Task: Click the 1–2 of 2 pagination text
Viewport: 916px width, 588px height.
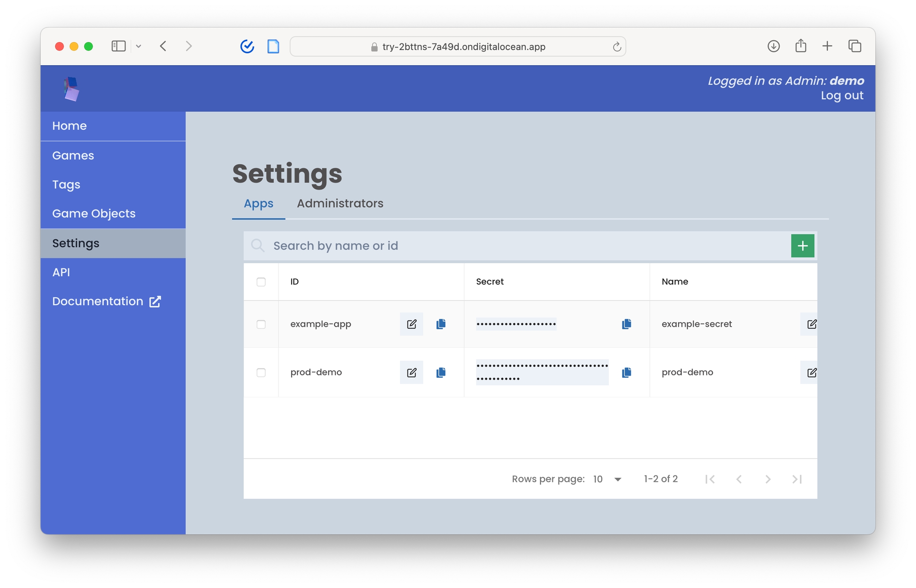Action: (x=661, y=479)
